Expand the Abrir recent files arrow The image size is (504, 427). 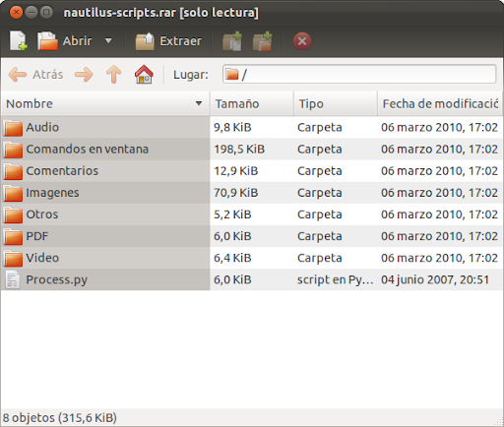pyautogui.click(x=108, y=41)
